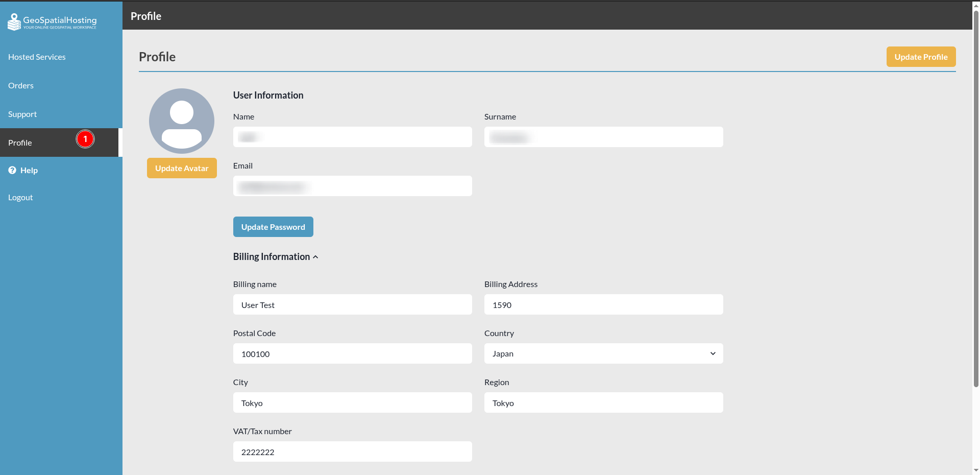Viewport: 980px width, 475px height.
Task: Click the Postal Code field with 100100
Action: pos(353,353)
